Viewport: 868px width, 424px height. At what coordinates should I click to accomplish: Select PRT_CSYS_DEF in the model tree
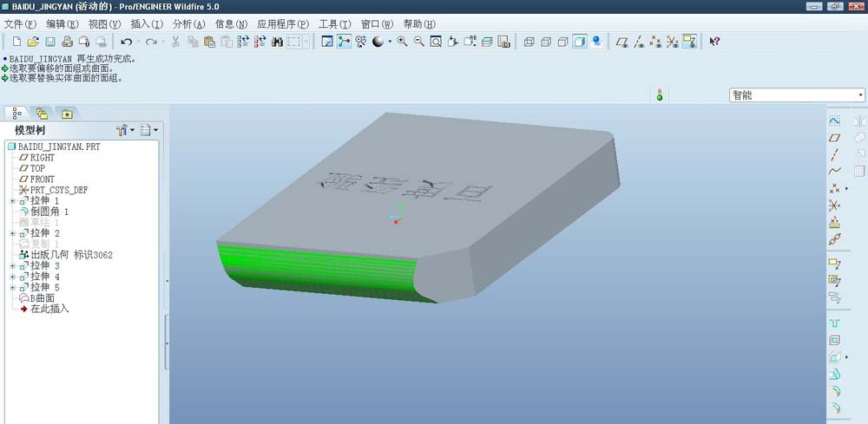click(x=53, y=190)
